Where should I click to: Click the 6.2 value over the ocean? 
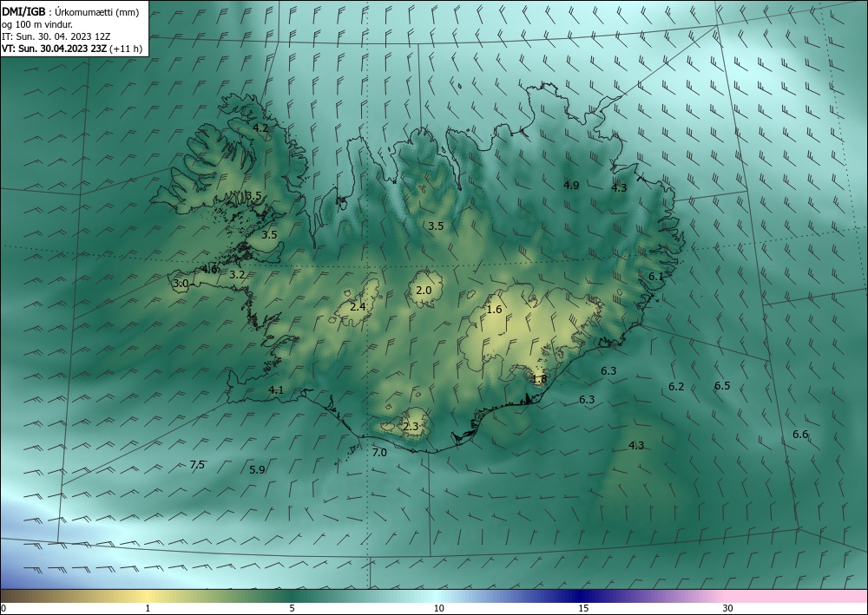[676, 387]
